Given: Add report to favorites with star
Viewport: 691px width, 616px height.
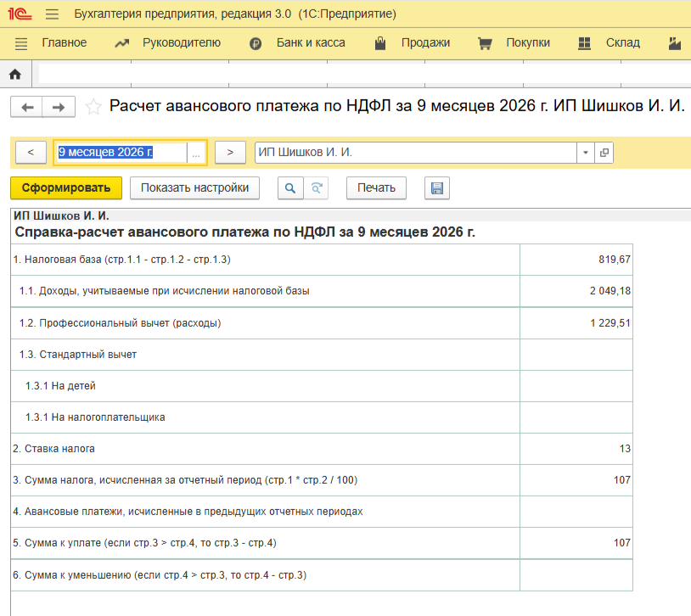Looking at the screenshot, I should (x=93, y=107).
